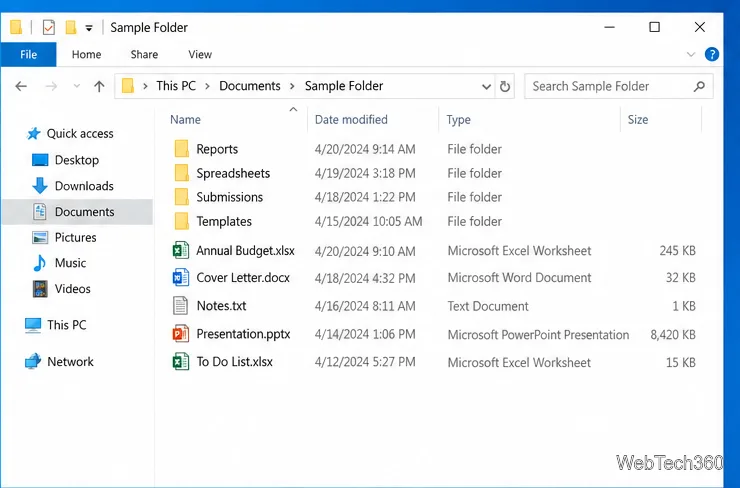740x488 pixels.
Task: Open the address bar history dropdown
Action: tap(486, 87)
